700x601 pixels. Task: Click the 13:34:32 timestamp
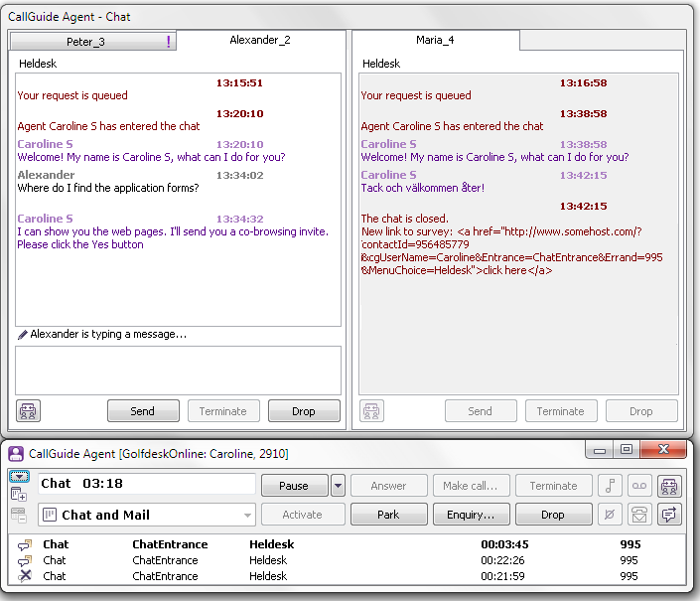tap(239, 219)
